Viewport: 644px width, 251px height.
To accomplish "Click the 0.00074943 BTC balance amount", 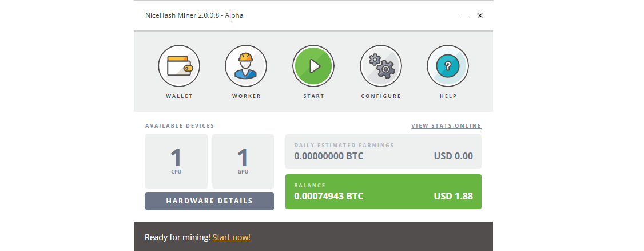I will click(x=329, y=197).
